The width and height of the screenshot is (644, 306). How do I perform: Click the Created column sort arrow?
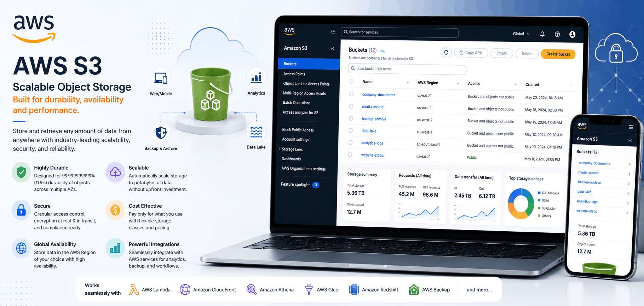point(570,85)
